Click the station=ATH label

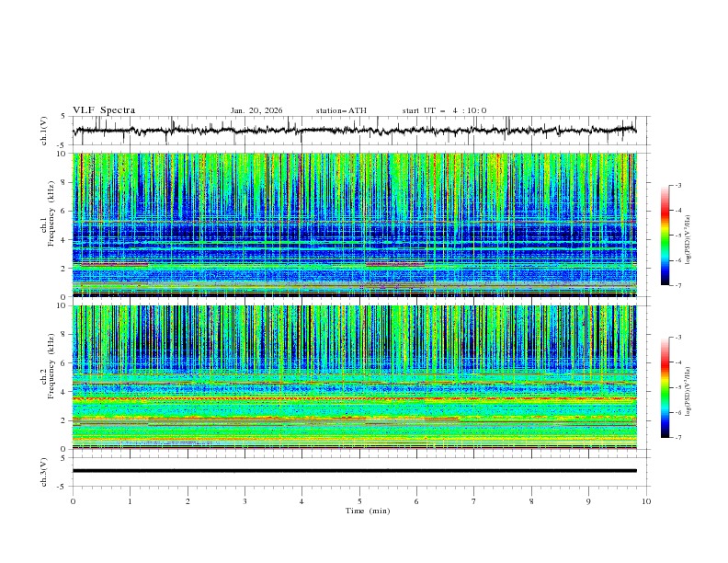[x=341, y=110]
